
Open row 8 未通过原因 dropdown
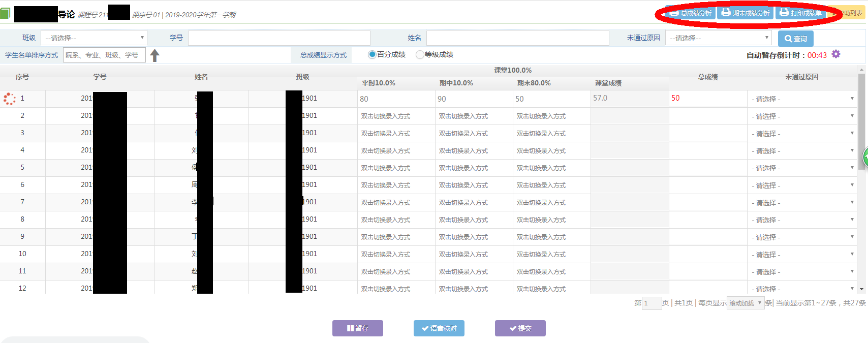click(x=802, y=220)
